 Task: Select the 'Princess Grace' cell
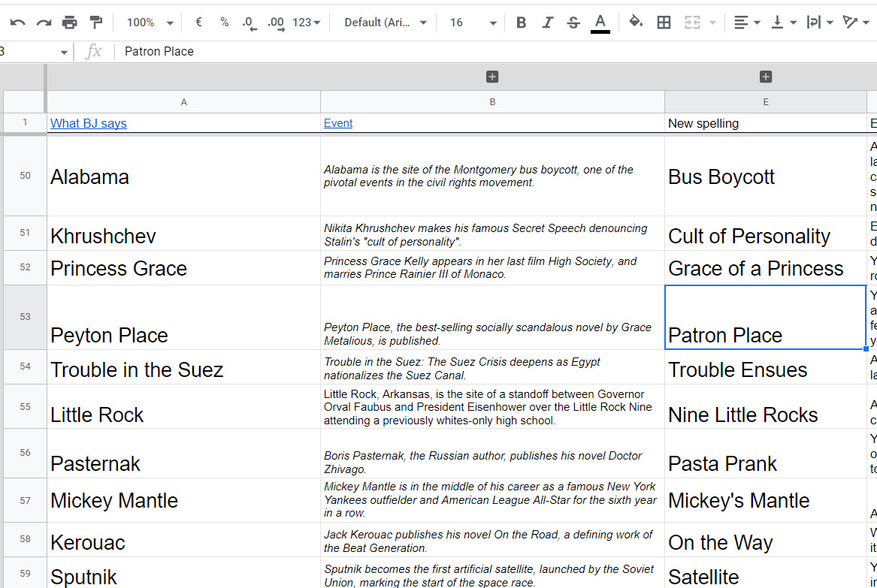183,268
